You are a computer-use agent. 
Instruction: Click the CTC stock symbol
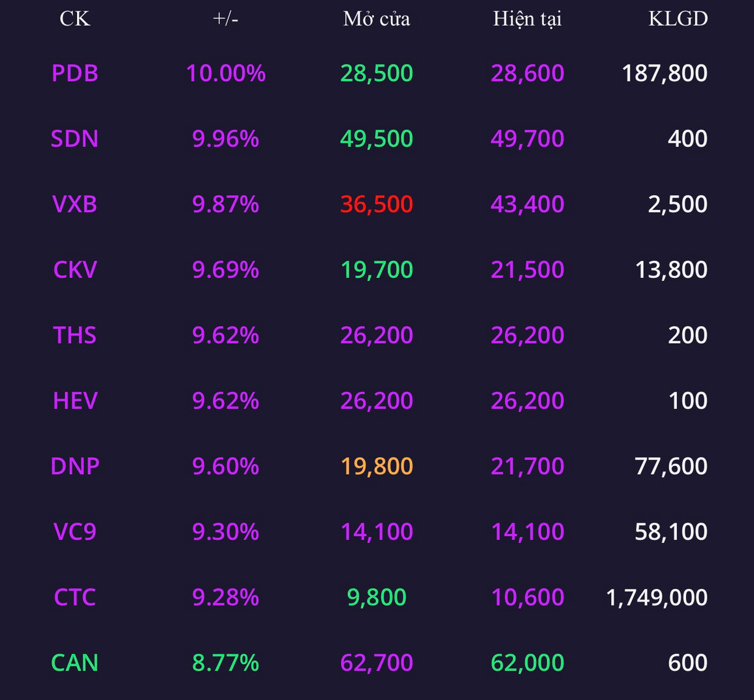click(75, 598)
